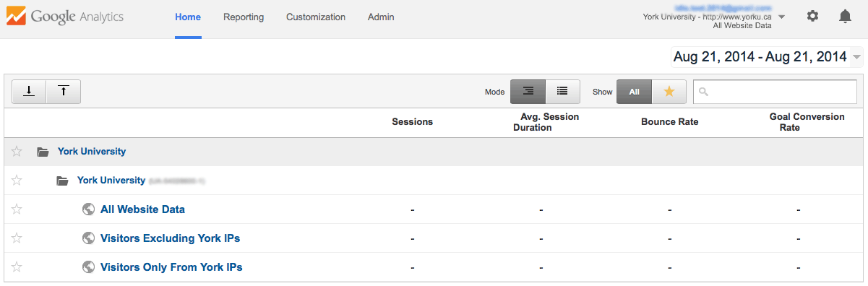Open the Customization tab

coord(316,17)
